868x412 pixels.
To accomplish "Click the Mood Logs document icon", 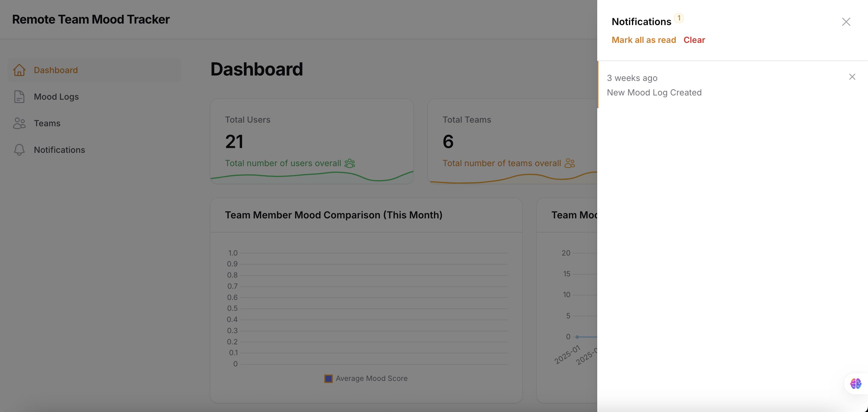I will [x=19, y=97].
